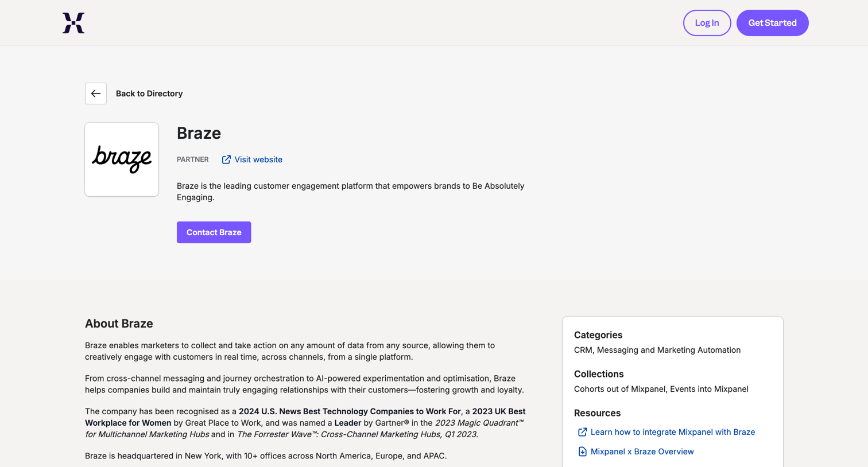
Task: Click the Cohorts out of Mixpanel, Events into Mixpanel text
Action: click(661, 389)
